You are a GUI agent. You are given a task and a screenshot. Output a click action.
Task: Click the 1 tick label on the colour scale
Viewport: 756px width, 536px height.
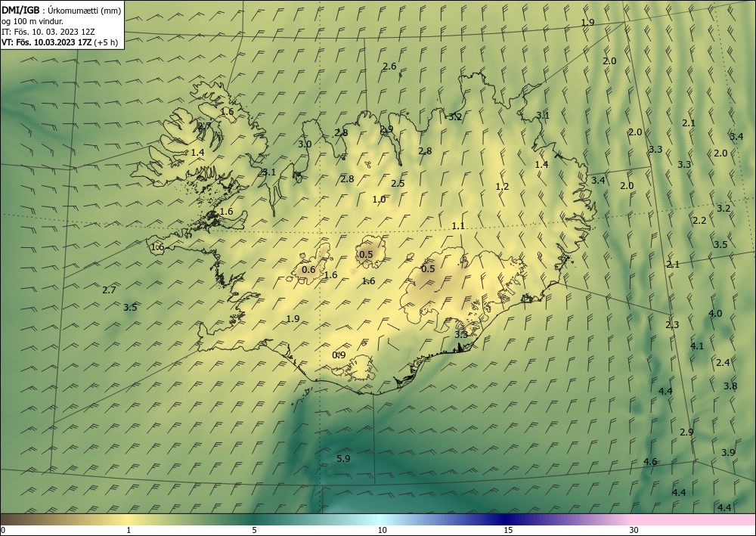[x=129, y=530]
